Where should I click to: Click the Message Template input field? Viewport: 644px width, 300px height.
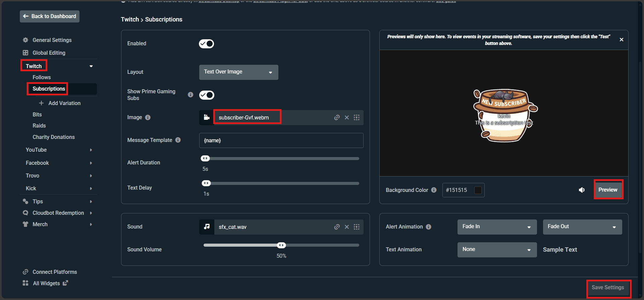281,141
